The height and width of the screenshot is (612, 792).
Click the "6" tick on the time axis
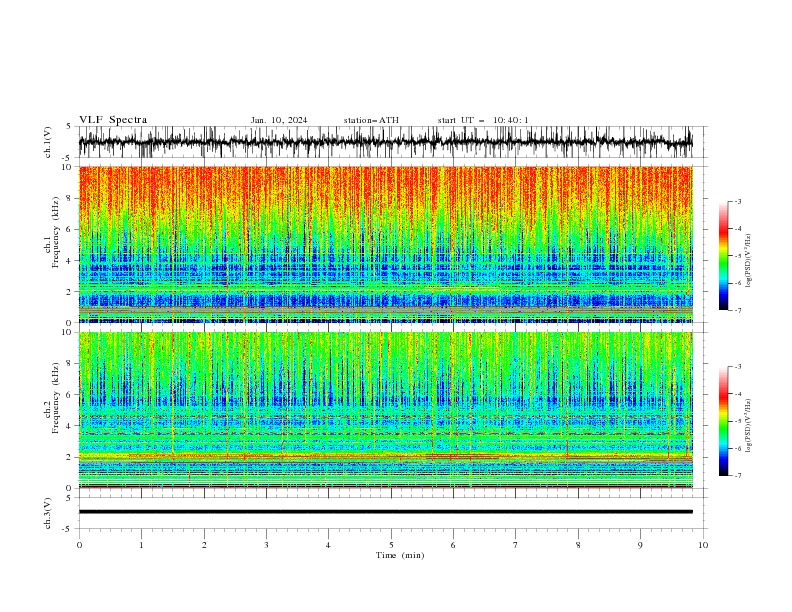453,545
